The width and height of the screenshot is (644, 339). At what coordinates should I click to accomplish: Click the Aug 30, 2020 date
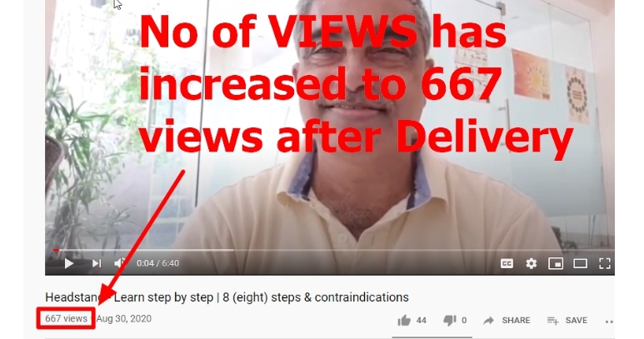coord(124,318)
